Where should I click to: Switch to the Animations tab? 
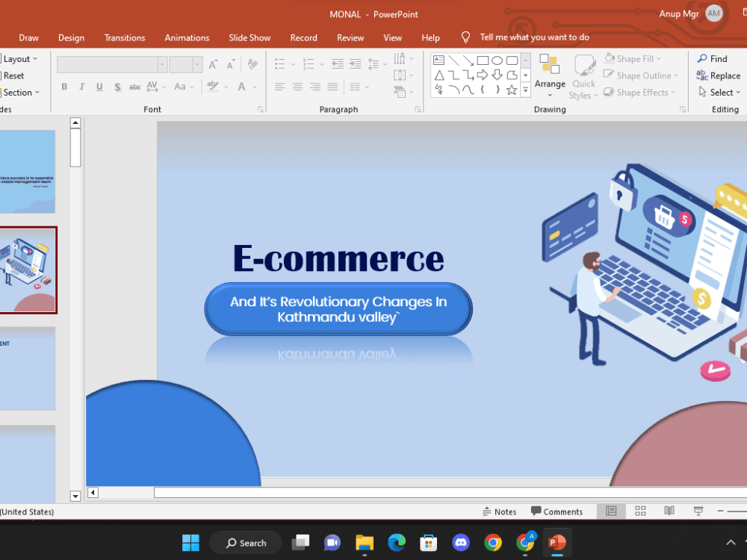pos(187,37)
